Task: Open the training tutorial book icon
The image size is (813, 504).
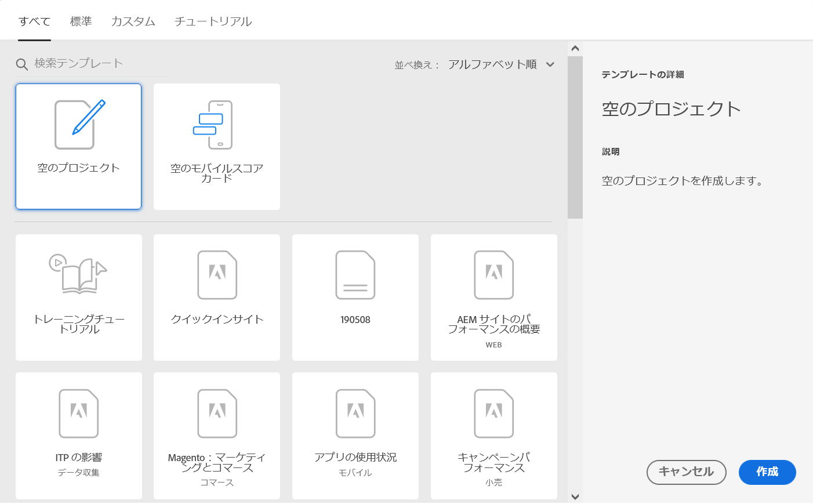Action: pos(79,274)
